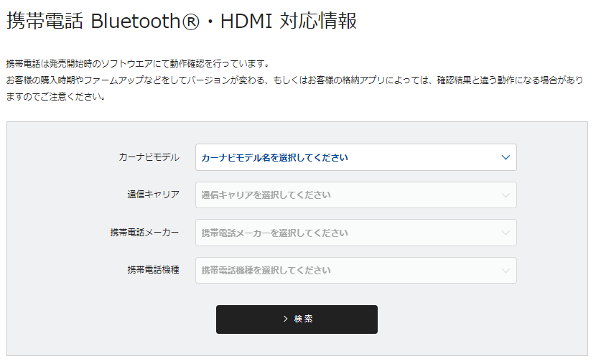The width and height of the screenshot is (596, 364).
Task: Click the 通信キャリア field label
Action: tap(153, 195)
